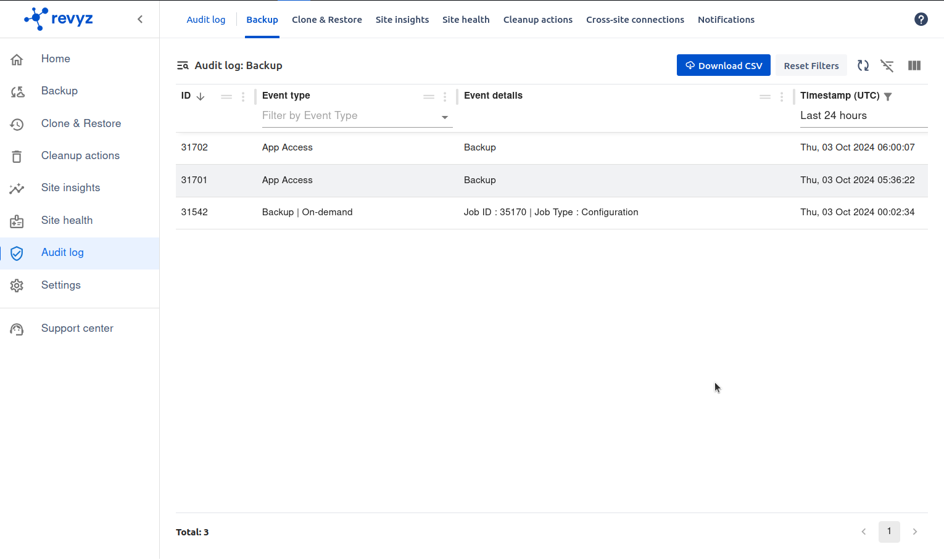Click timestamp Thu, 03 Oct 2024 06:00:07
The width and height of the screenshot is (944, 560).
pyautogui.click(x=858, y=147)
